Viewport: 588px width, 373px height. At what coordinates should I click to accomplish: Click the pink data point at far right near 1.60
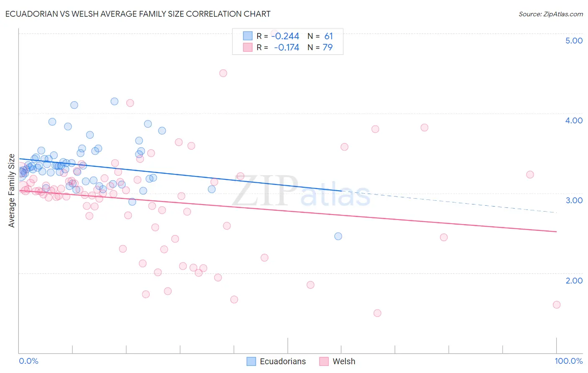[556, 305]
